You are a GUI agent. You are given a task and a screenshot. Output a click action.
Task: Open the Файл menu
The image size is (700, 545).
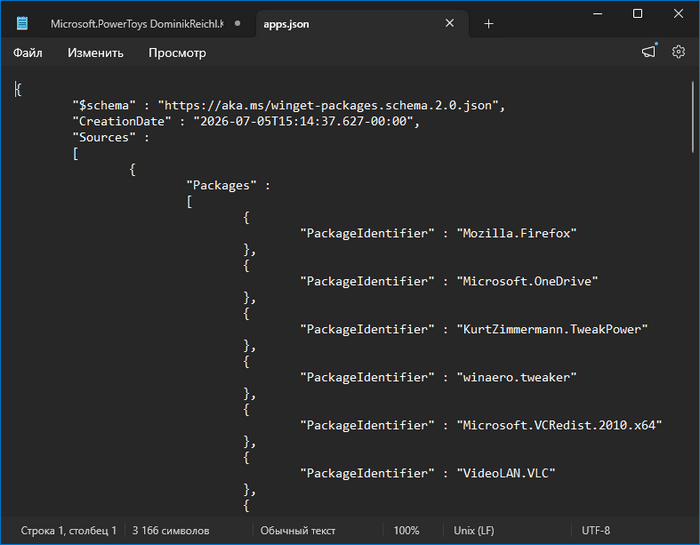click(28, 53)
